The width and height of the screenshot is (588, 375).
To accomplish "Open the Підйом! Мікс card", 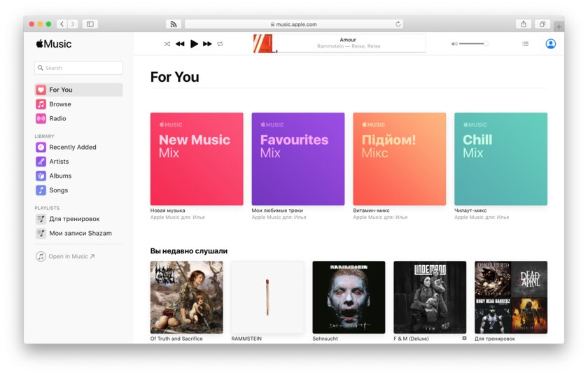I will 400,159.
